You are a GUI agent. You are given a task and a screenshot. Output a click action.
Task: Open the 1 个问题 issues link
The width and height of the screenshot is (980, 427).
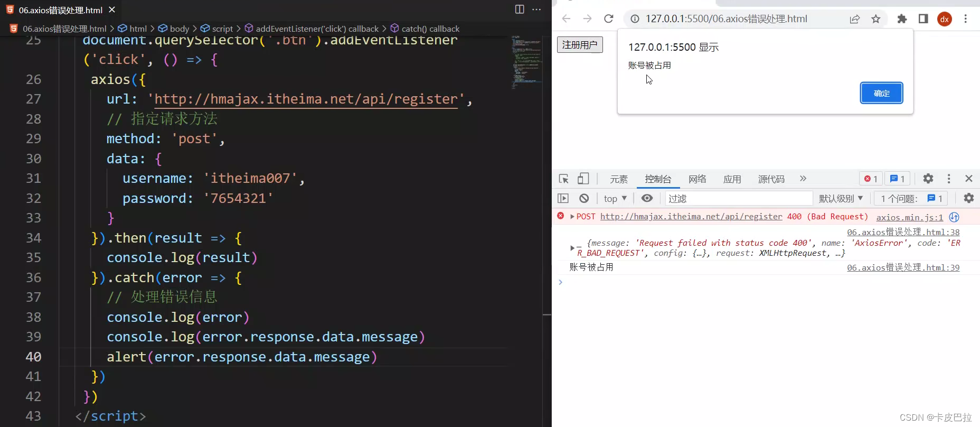(x=911, y=199)
